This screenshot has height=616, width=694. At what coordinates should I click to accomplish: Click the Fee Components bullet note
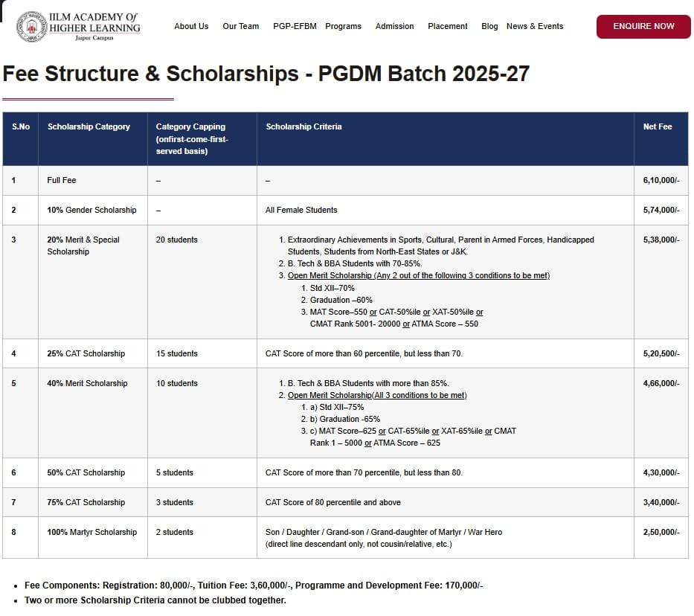254,585
